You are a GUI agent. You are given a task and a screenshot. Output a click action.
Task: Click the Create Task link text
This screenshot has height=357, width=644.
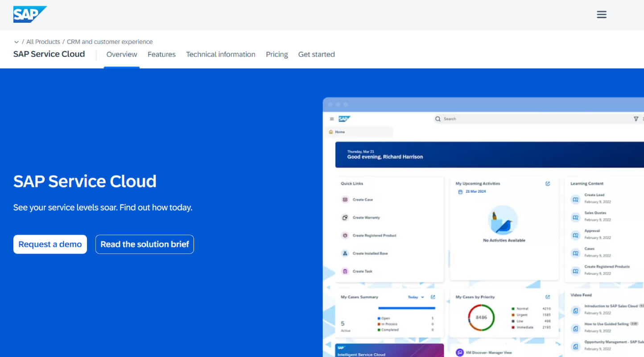pyautogui.click(x=363, y=271)
